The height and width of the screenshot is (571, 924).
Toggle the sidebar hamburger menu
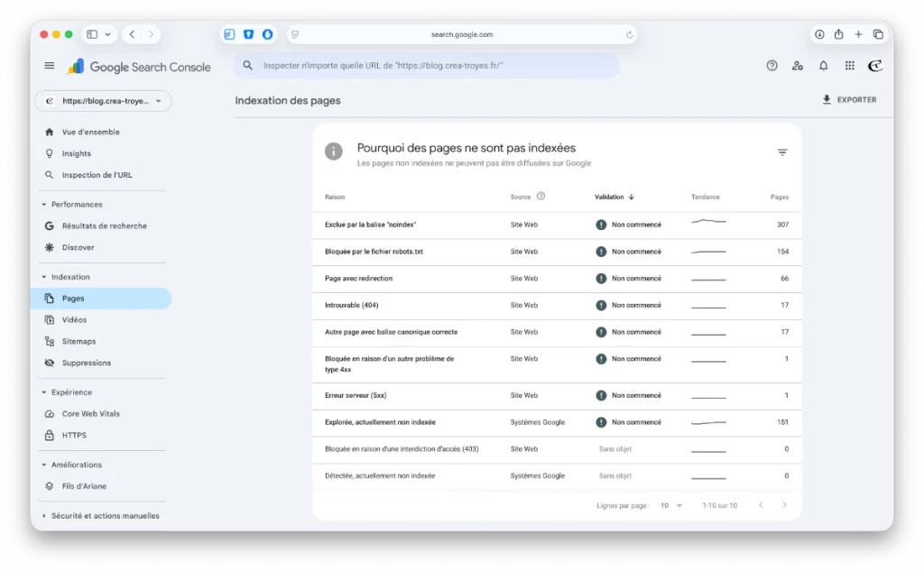click(50, 65)
